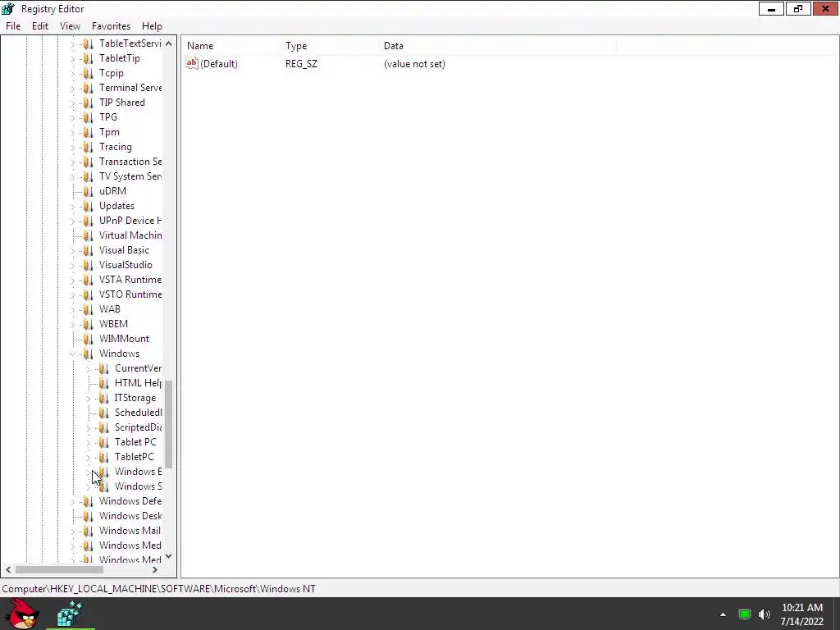The height and width of the screenshot is (630, 840).
Task: Select the Windows Desk tree key
Action: coord(130,516)
